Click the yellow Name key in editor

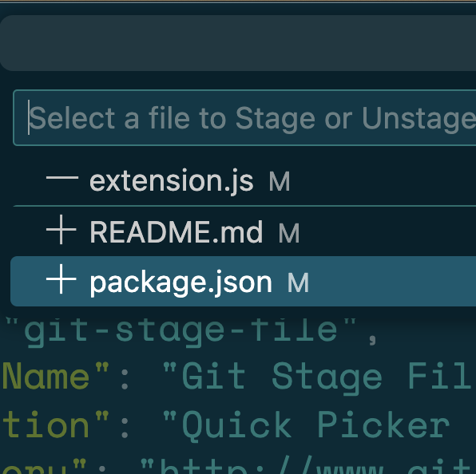pos(46,376)
